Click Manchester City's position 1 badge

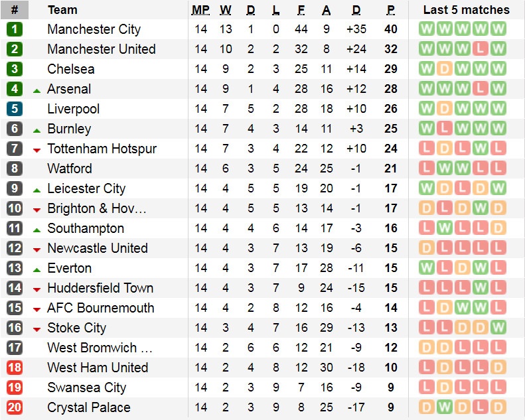click(15, 29)
